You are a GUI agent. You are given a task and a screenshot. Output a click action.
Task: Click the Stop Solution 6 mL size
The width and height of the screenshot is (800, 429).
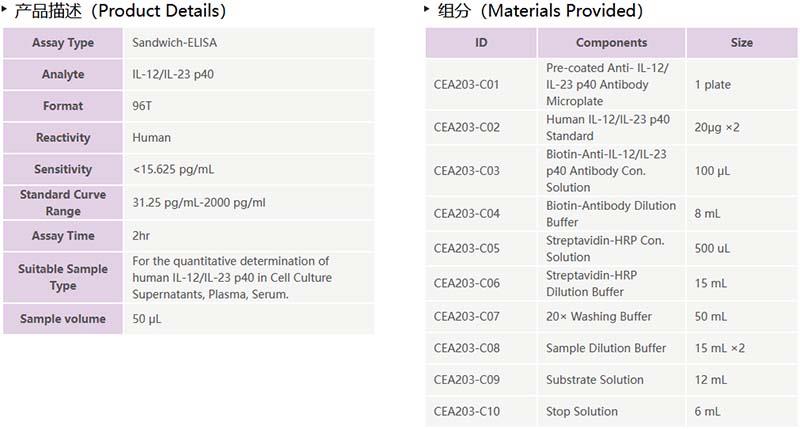tap(707, 412)
